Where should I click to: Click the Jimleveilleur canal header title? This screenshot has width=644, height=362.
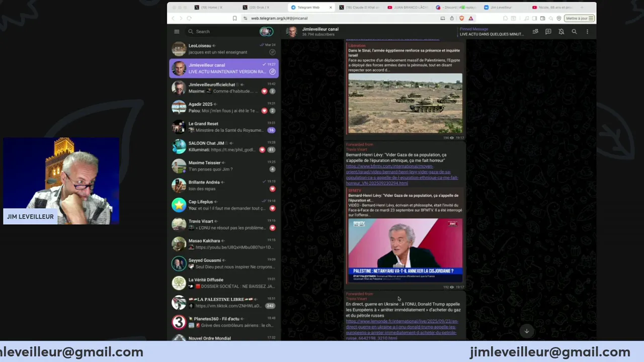[320, 29]
